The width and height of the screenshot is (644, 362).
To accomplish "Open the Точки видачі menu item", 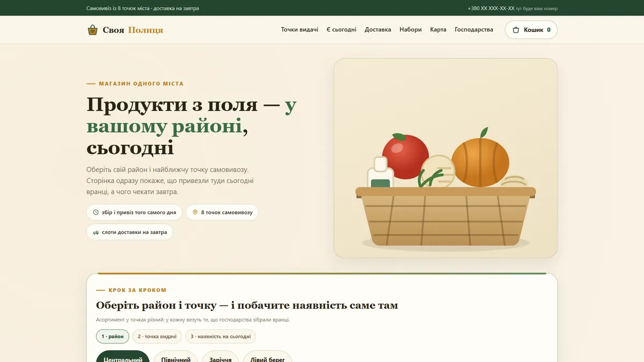I will pos(299,29).
